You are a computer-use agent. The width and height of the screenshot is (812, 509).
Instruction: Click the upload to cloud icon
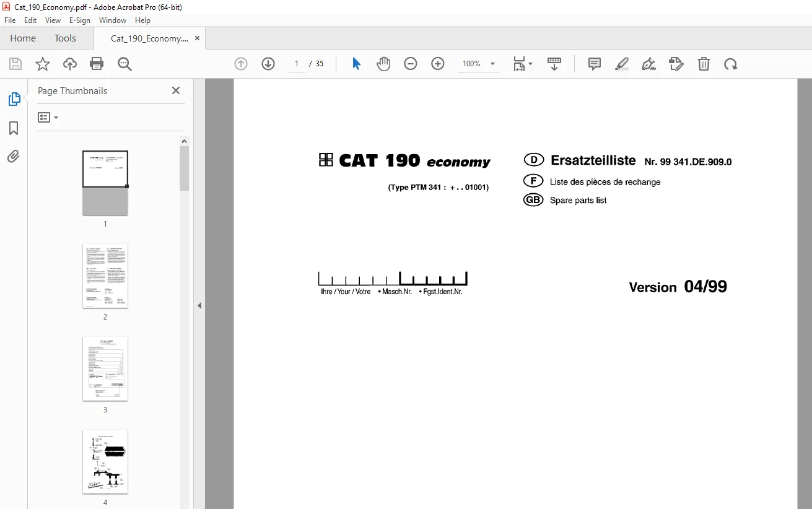(70, 64)
